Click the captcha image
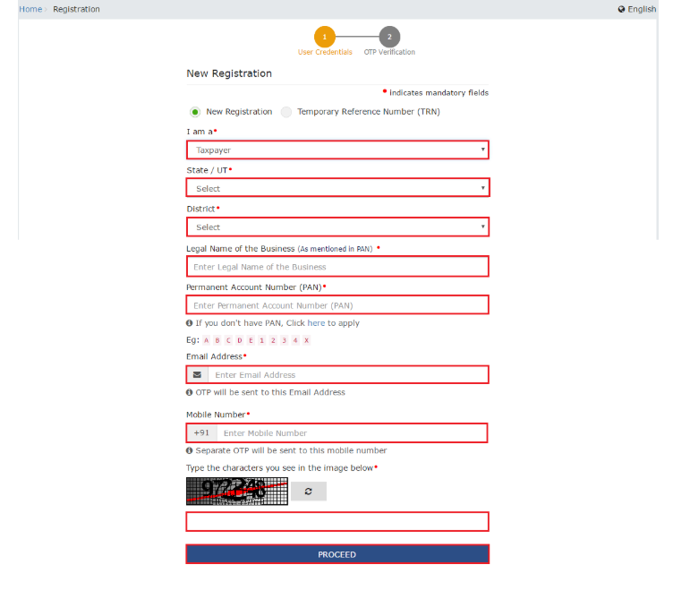Image resolution: width=673 pixels, height=616 pixels. (x=237, y=491)
